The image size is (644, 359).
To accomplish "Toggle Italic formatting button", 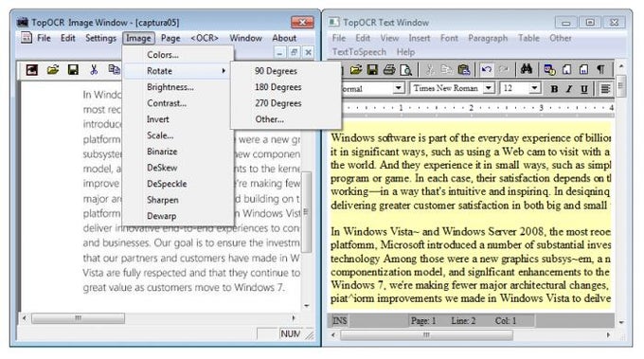I will pyautogui.click(x=569, y=89).
